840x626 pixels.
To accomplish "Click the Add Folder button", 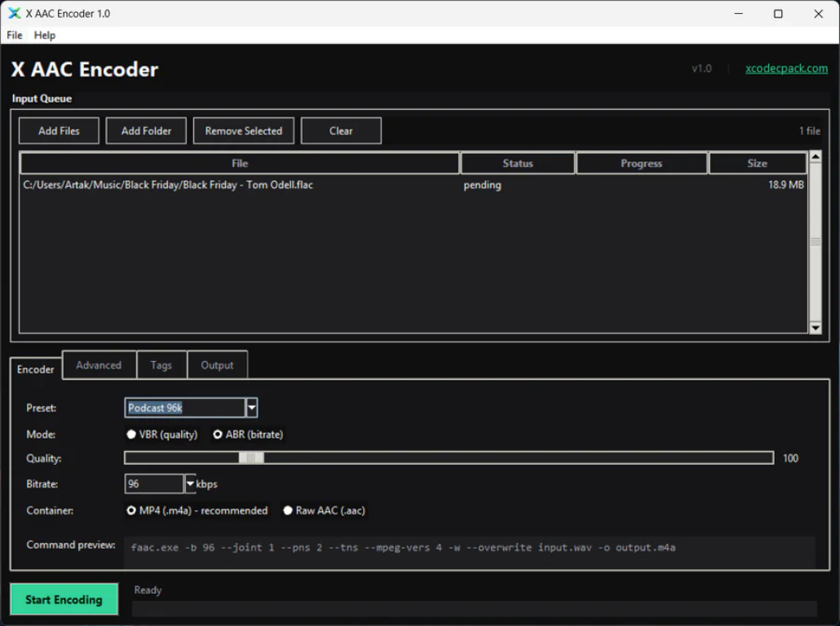I will point(146,130).
